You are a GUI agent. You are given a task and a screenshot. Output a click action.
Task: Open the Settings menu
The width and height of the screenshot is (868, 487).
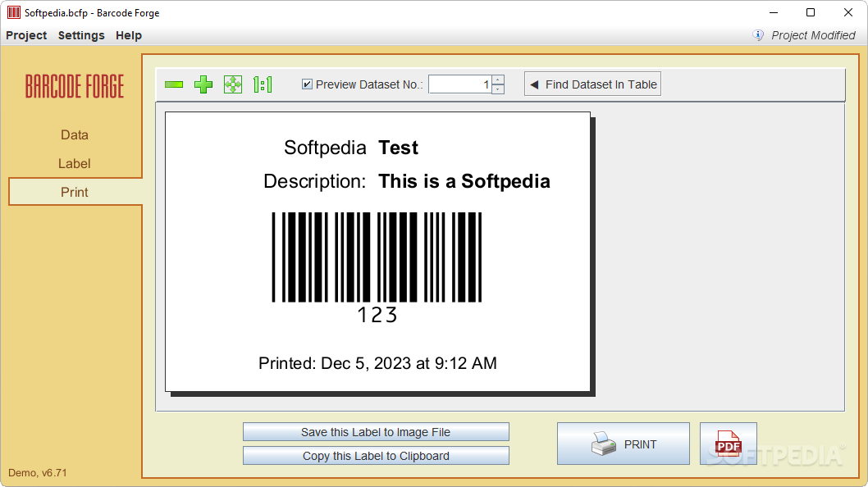[81, 35]
